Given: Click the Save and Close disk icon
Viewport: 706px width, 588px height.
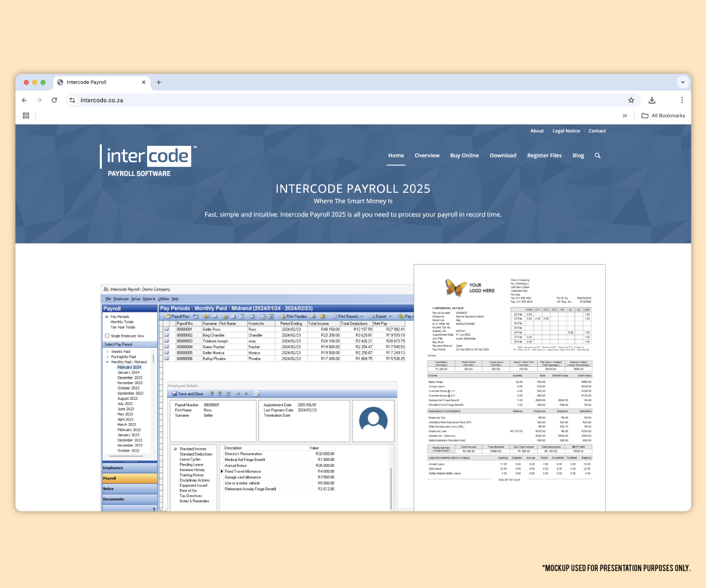Looking at the screenshot, I should 175,394.
